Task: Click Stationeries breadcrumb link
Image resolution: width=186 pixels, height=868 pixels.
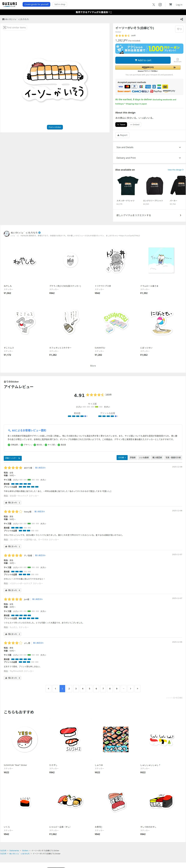Action: click(x=14, y=850)
